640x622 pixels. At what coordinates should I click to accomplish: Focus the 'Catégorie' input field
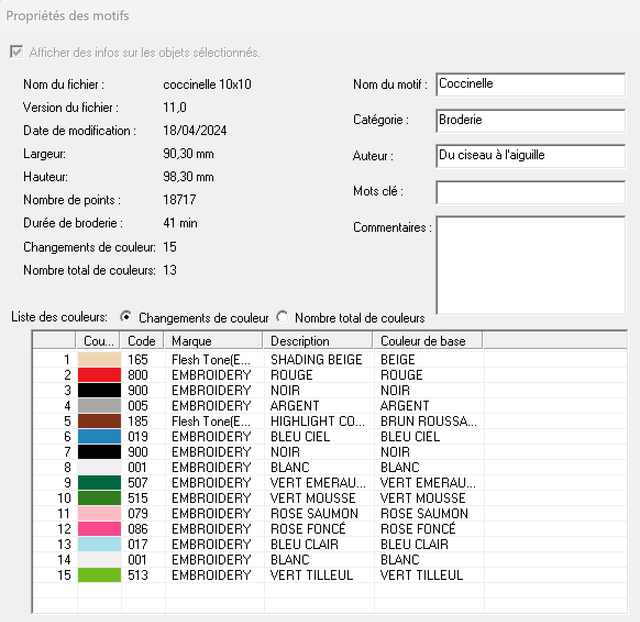pyautogui.click(x=530, y=120)
